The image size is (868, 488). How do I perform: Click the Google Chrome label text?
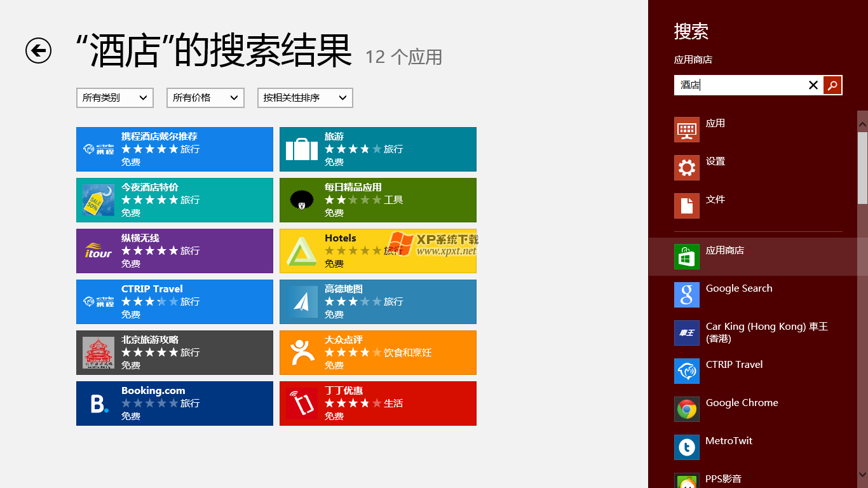tap(742, 403)
